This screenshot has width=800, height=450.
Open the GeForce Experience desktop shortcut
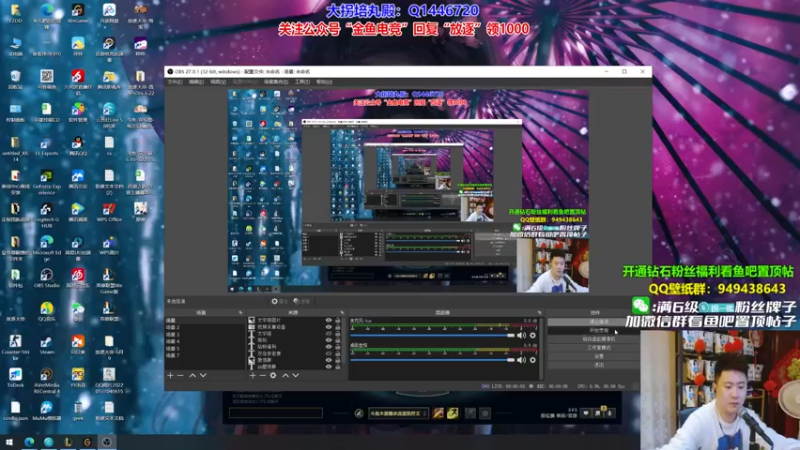[46, 182]
